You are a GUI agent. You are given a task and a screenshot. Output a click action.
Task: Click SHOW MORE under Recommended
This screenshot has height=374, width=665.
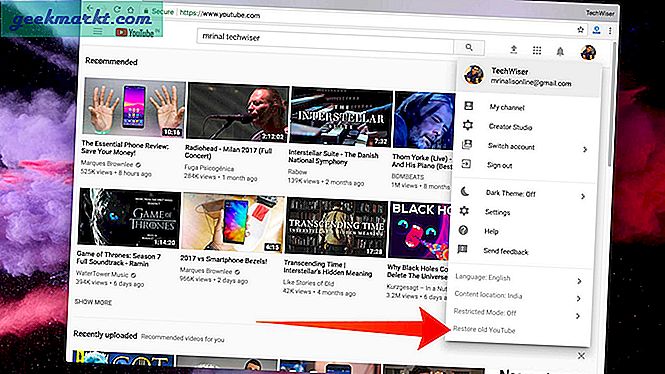(93, 302)
